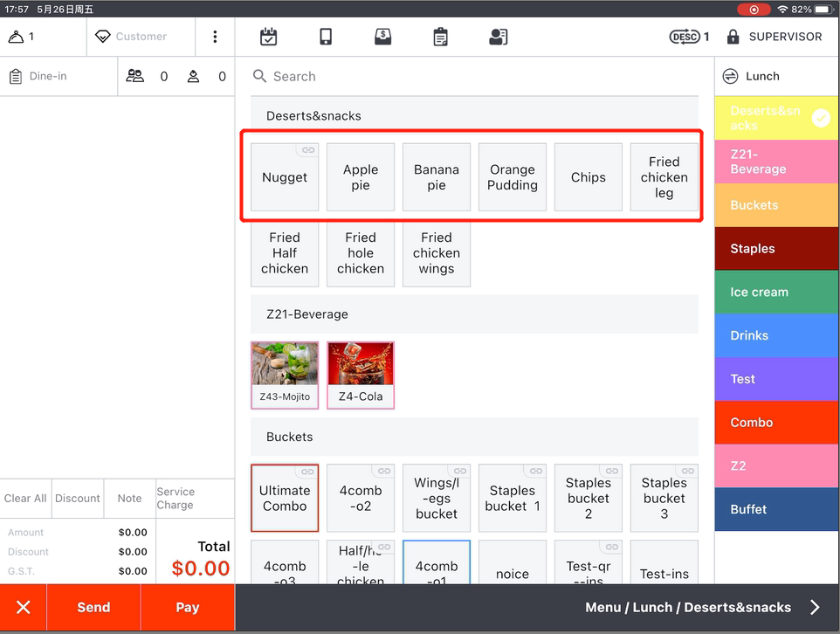The height and width of the screenshot is (634, 840).
Task: Open the reservation calendar icon
Action: pyautogui.click(x=269, y=37)
